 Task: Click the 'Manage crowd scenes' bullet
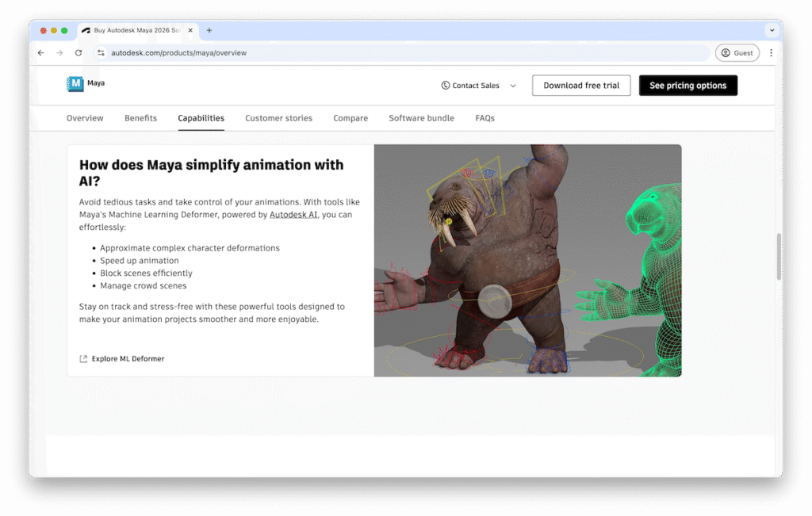coord(143,285)
